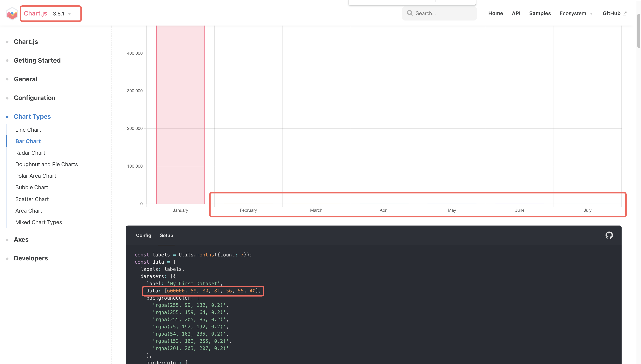Viewport: 641px width, 364px height.
Task: Go to the API section
Action: [x=516, y=13]
